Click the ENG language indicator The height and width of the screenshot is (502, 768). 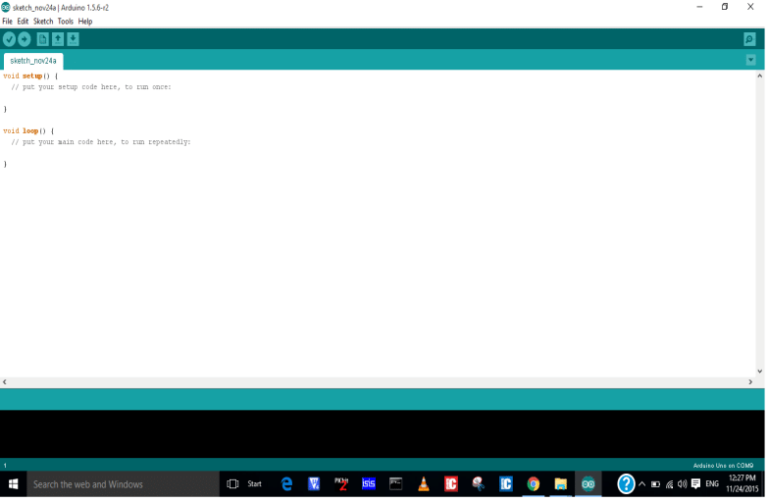712,484
